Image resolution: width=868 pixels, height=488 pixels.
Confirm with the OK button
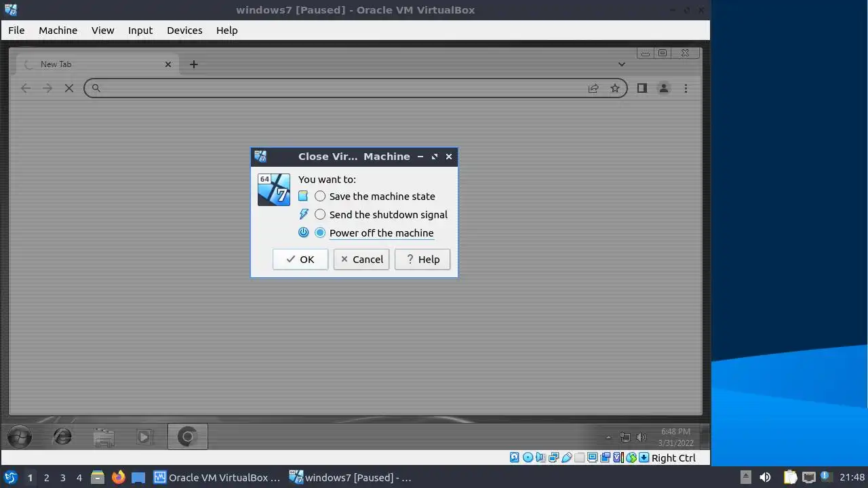click(x=300, y=260)
